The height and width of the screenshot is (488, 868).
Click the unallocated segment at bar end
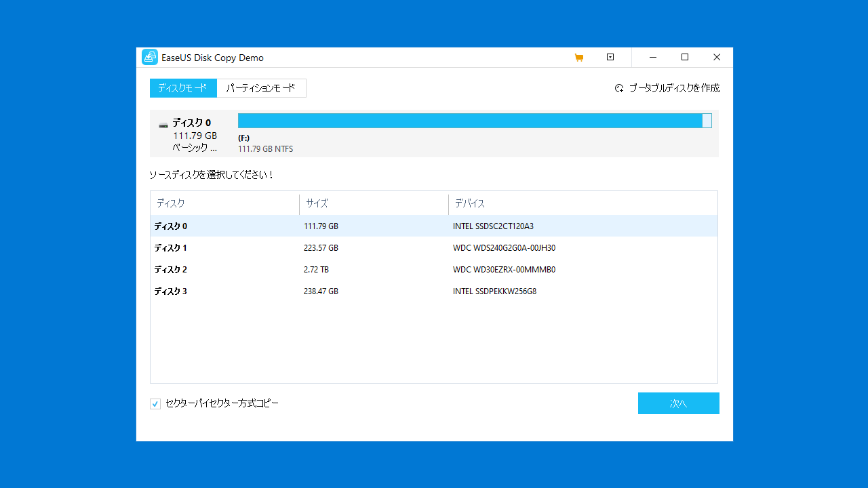pos(707,121)
